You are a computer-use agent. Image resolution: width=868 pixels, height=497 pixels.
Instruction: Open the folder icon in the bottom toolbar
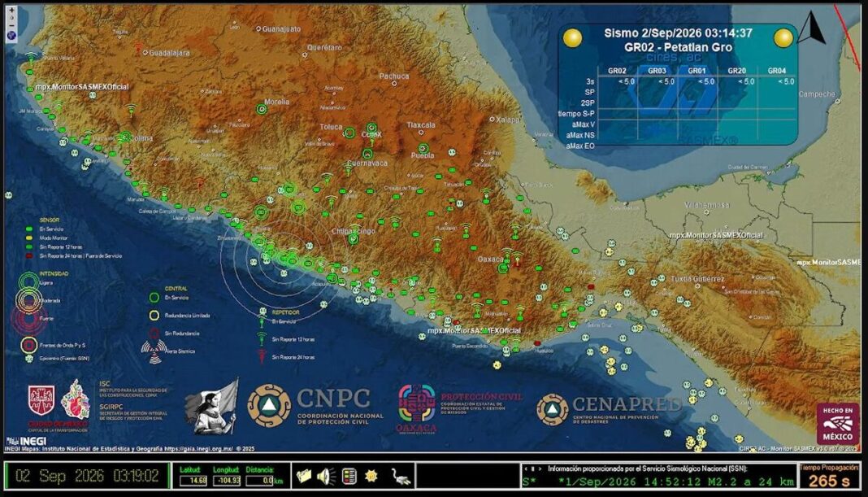pos(304,477)
